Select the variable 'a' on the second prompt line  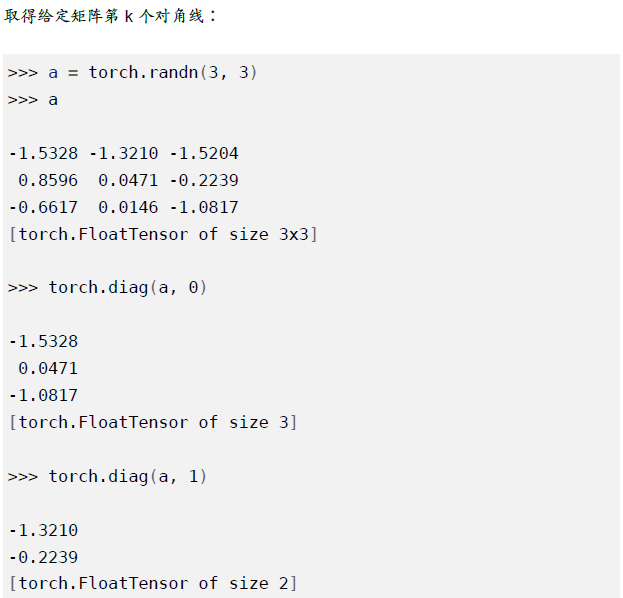[53, 100]
